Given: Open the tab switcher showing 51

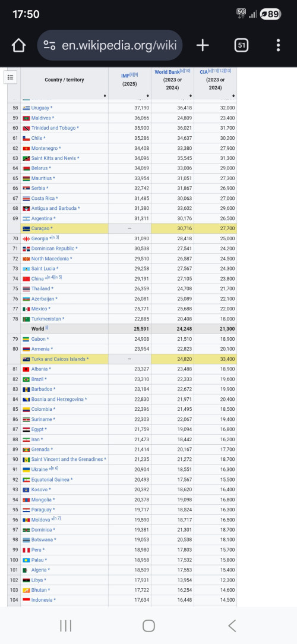Looking at the screenshot, I should click(241, 45).
